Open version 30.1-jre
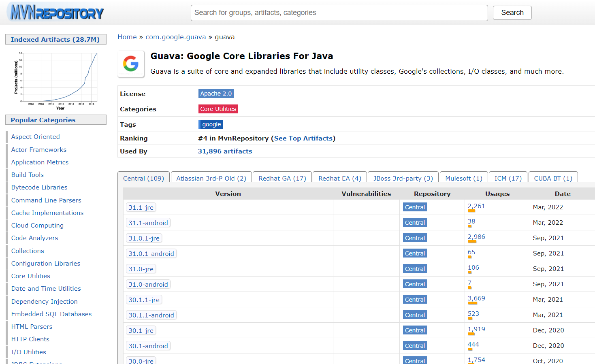This screenshot has height=364, width=595. [141, 330]
